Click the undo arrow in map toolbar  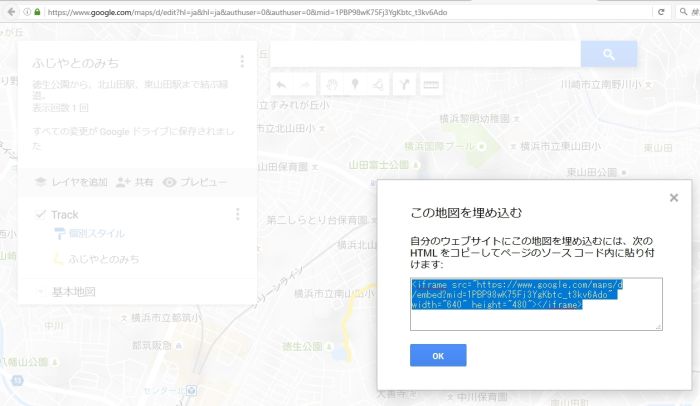[281, 84]
